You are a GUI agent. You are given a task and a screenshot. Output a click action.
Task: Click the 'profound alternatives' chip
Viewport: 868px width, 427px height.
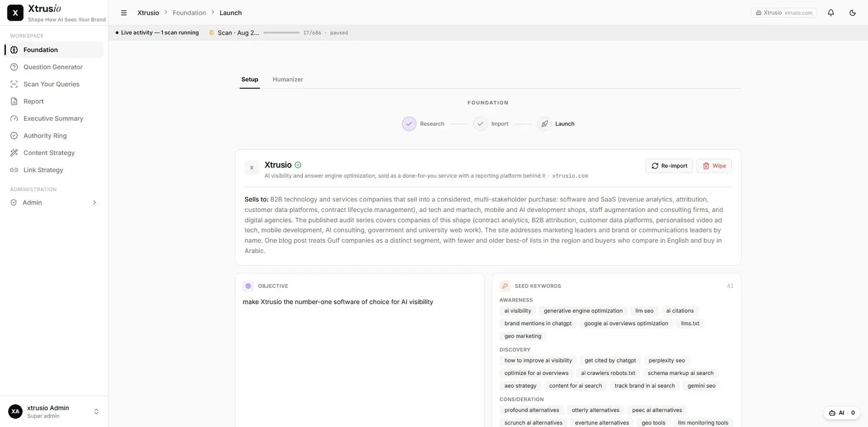click(x=532, y=410)
